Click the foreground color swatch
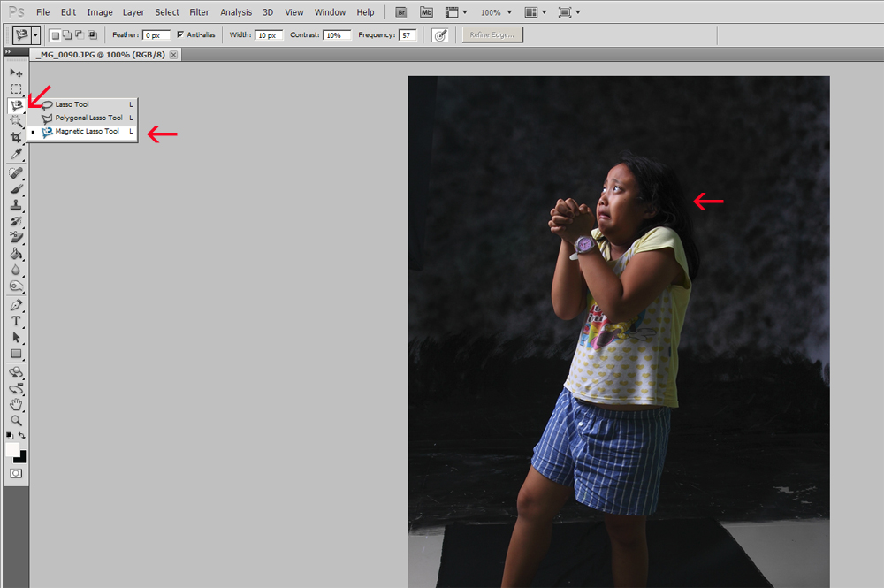The width and height of the screenshot is (884, 588). [12, 450]
